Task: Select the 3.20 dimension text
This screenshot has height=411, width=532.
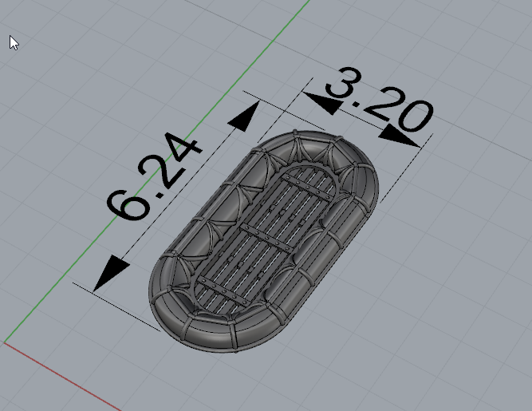Action: point(380,99)
